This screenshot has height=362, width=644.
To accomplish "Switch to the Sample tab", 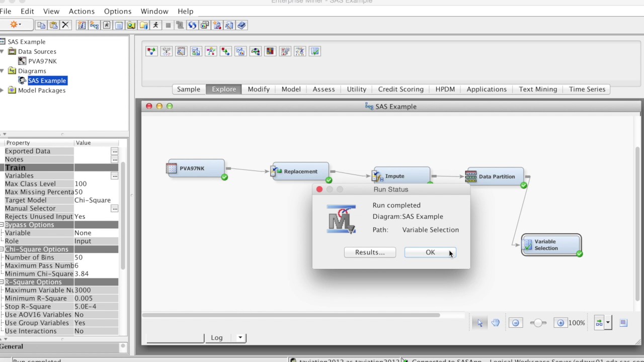I will coord(189,89).
